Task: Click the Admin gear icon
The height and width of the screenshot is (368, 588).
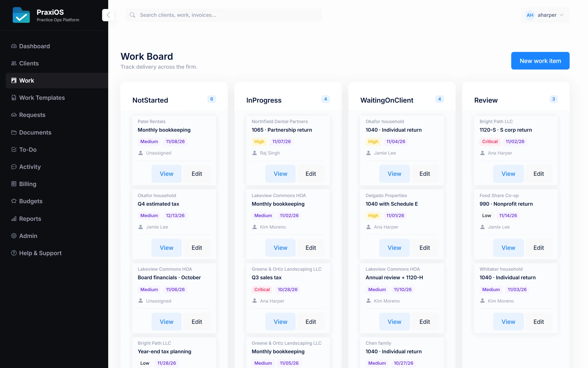Action: click(x=14, y=236)
